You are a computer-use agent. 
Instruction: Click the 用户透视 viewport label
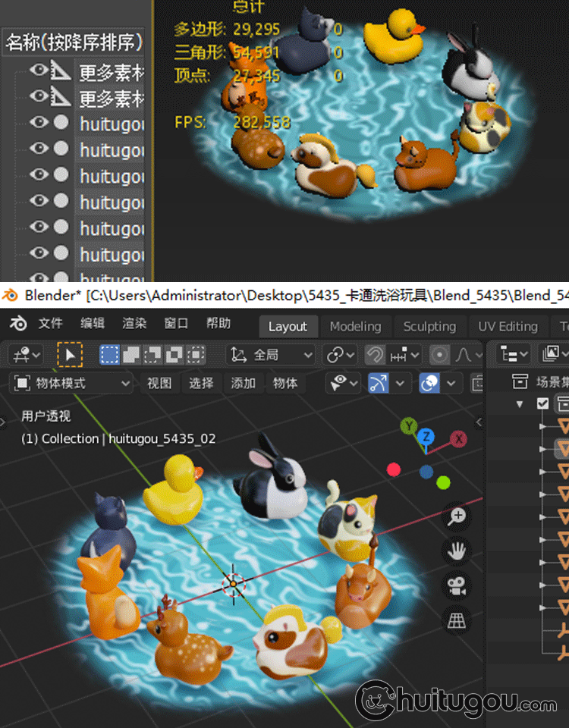pyautogui.click(x=46, y=416)
